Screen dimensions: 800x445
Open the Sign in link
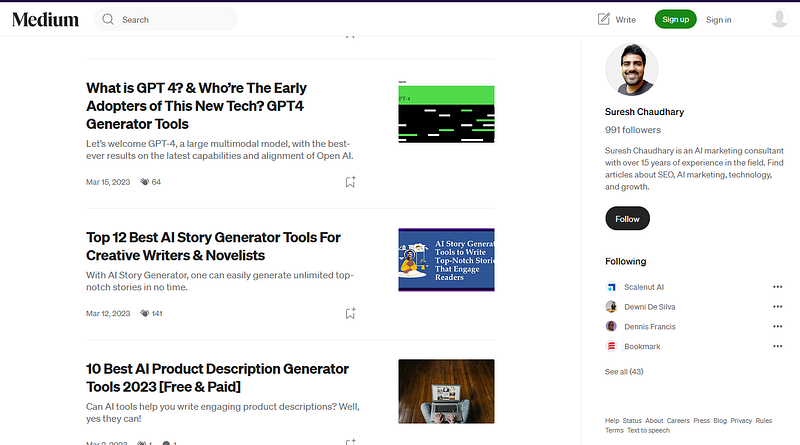click(718, 19)
